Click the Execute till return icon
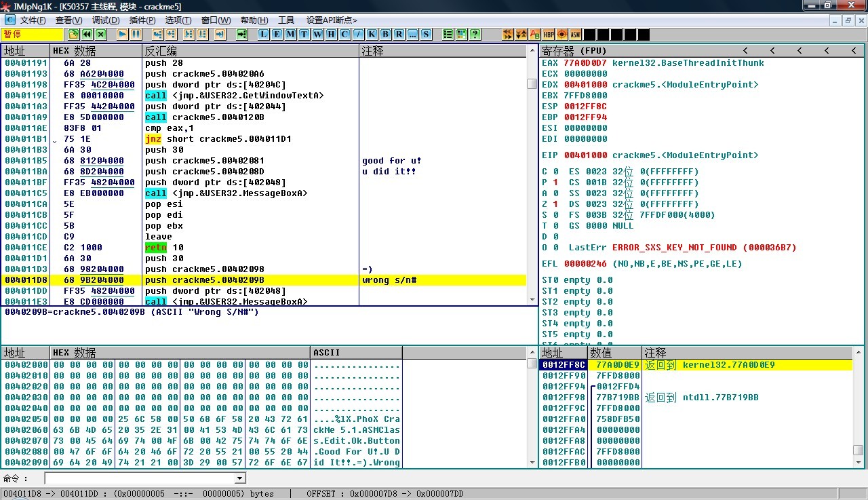The width and height of the screenshot is (868, 500). 220,34
